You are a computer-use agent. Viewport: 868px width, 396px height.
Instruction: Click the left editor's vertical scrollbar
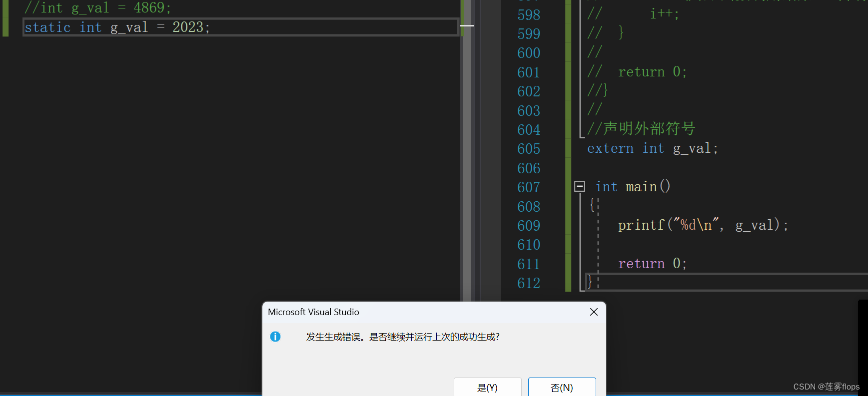467,150
